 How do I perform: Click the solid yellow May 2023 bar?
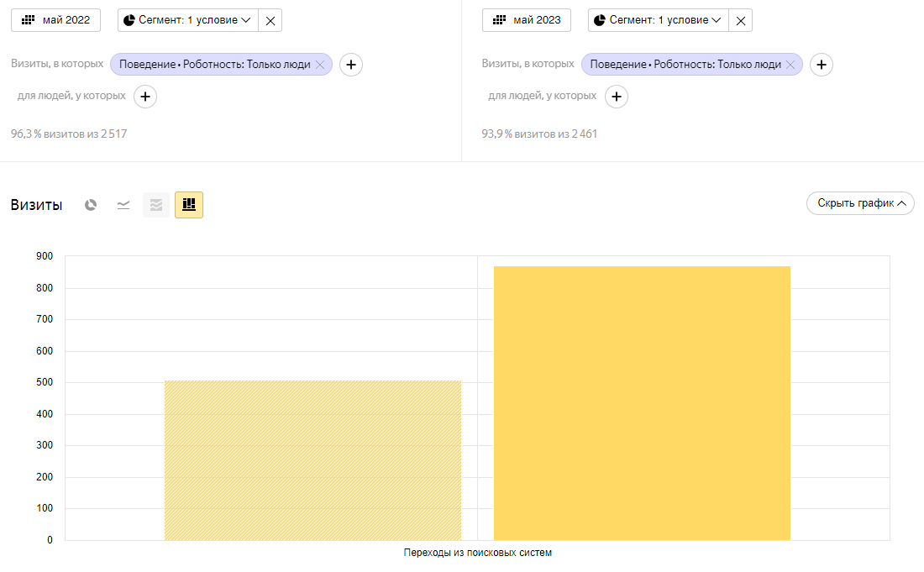pos(642,403)
